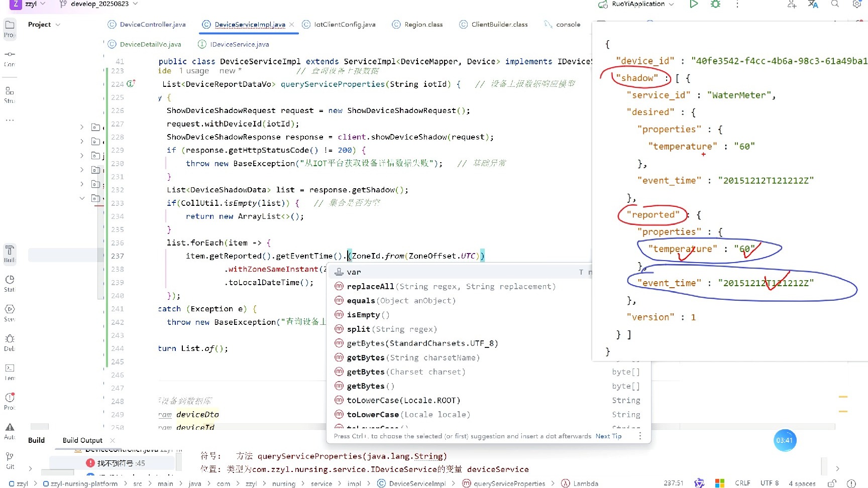Image resolution: width=868 pixels, height=488 pixels.
Task: Open the AutoBuild warning tool window
Action: point(10,427)
